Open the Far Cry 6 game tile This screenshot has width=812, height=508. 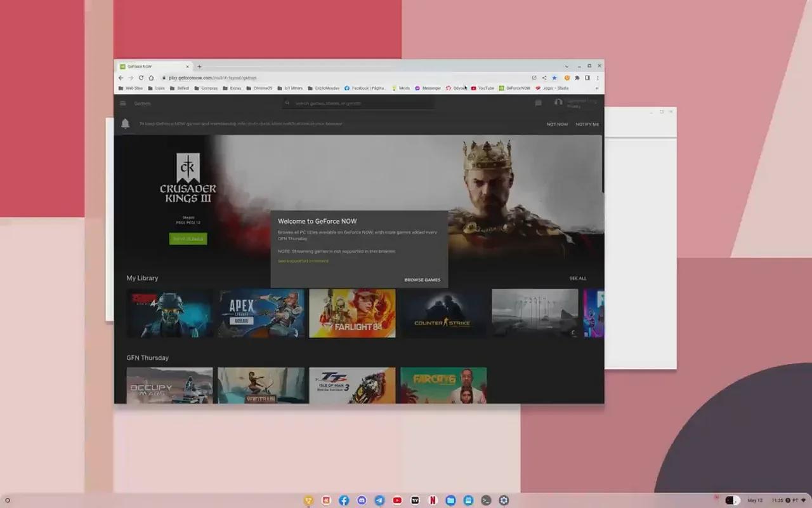click(443, 385)
